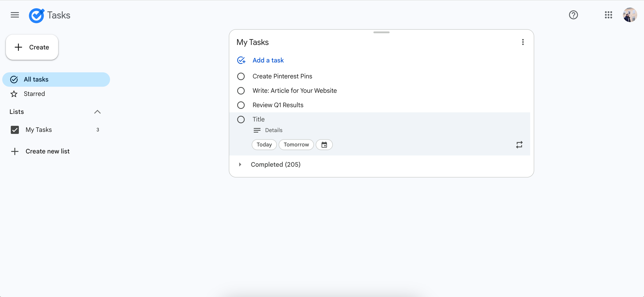
Task: Open the Create button menu
Action: (32, 47)
